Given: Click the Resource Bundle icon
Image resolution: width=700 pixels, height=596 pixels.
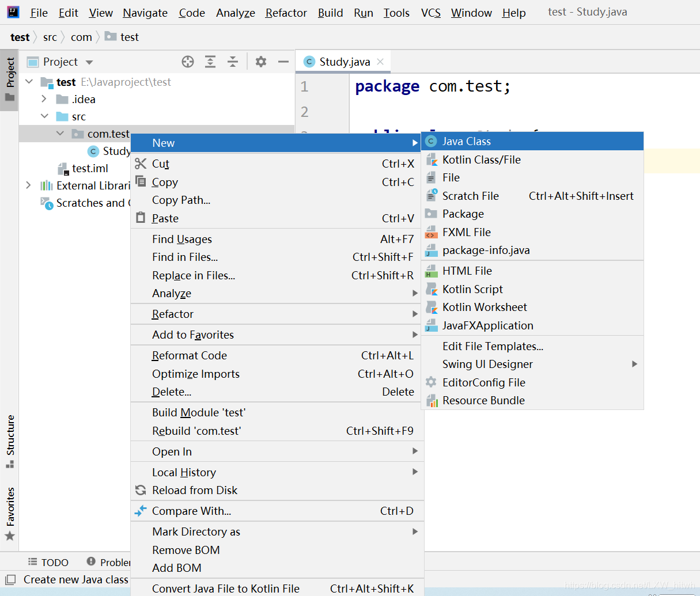Looking at the screenshot, I should [x=431, y=400].
